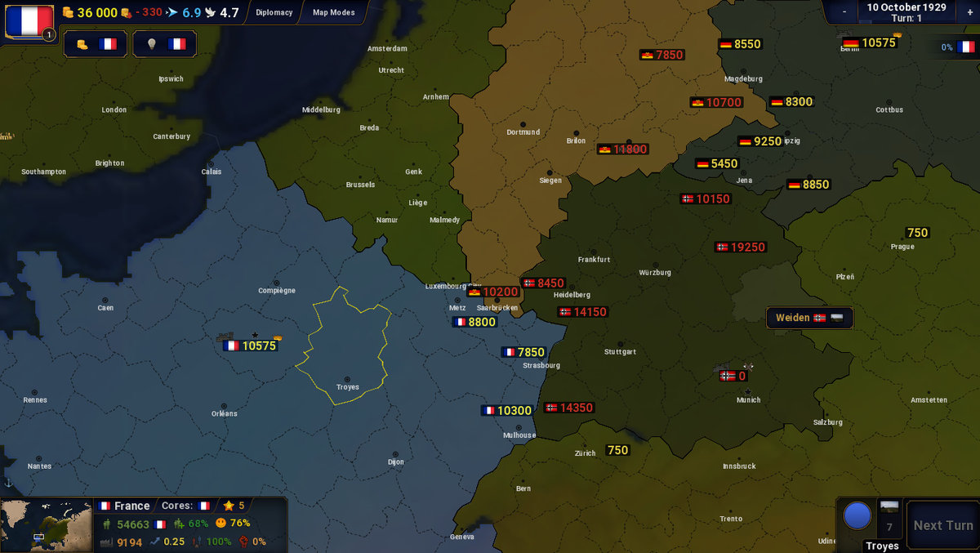The height and width of the screenshot is (553, 980).
Task: Click the red income coins icon
Action: coord(126,13)
